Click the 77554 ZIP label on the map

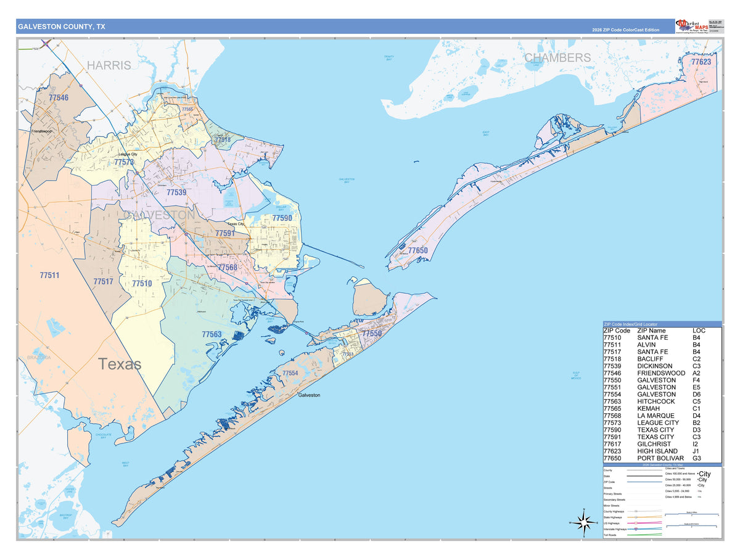click(x=290, y=374)
